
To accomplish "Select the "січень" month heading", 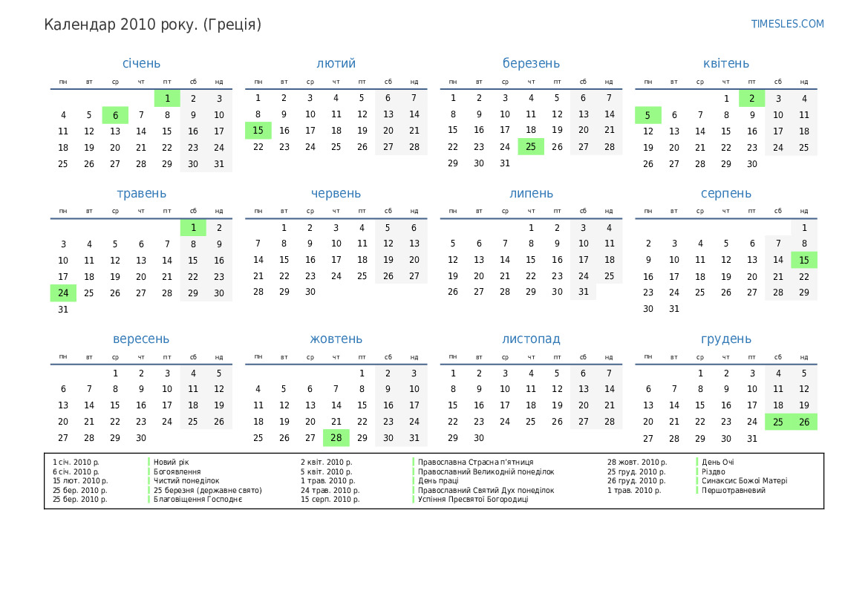I will coord(141,63).
